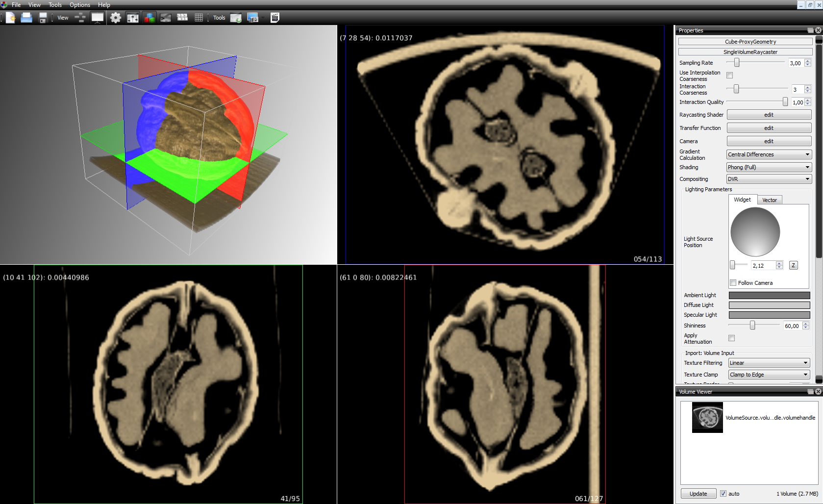The height and width of the screenshot is (504, 823).
Task: Open settings gear icon in toolbar
Action: click(x=116, y=18)
